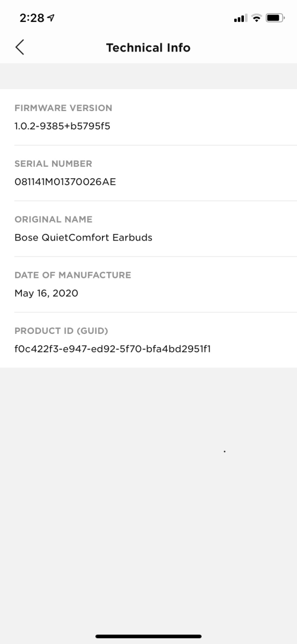Tap the Firmware Version label

(x=63, y=108)
